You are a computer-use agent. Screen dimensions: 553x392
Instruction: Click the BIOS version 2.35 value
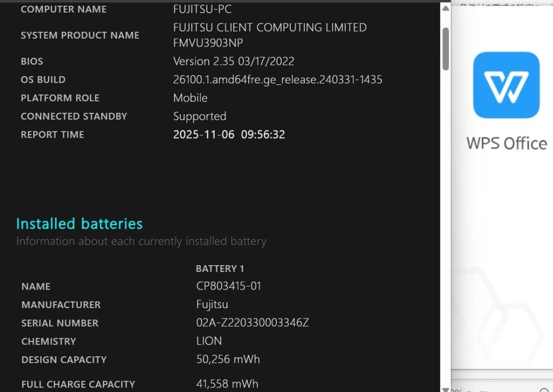pos(233,61)
